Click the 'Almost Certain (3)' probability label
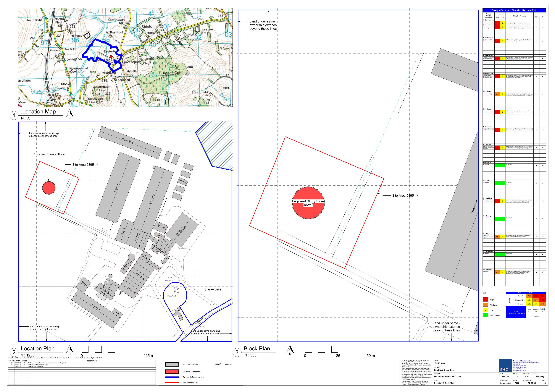The height and width of the screenshot is (392, 555). [x=542, y=310]
